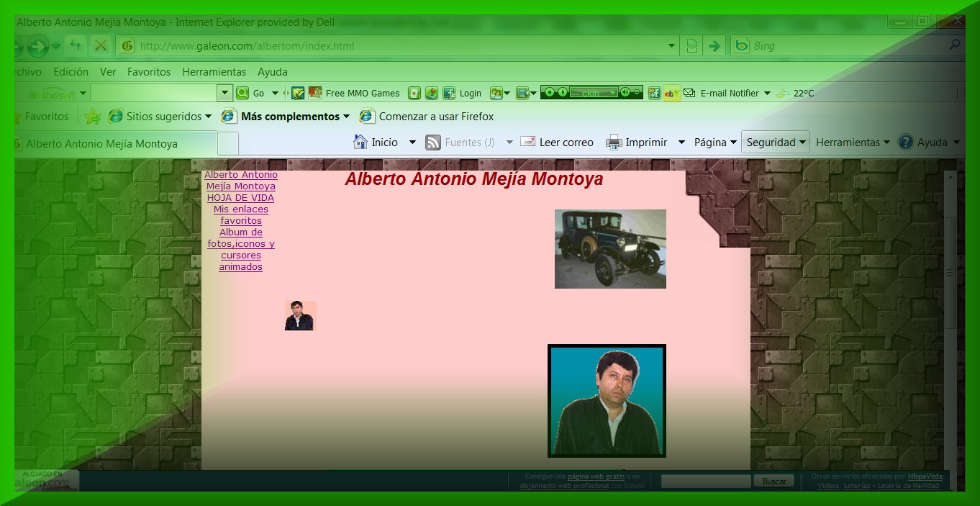
Task: Click the Imprimir printer icon
Action: (x=614, y=143)
